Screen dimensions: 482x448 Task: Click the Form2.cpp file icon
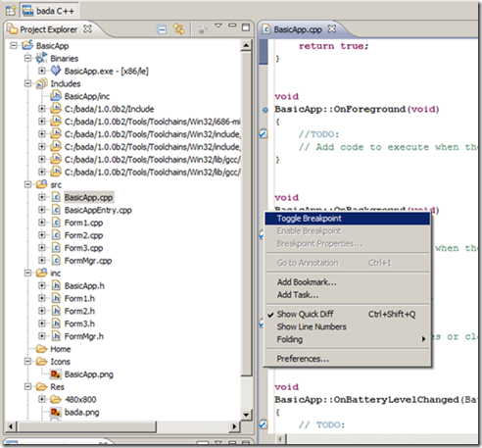point(56,235)
